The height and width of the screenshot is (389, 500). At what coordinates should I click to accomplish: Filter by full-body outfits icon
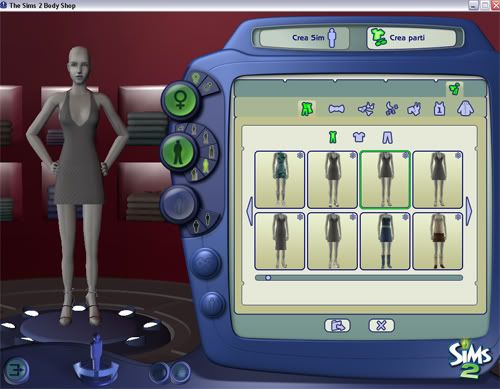coord(332,137)
